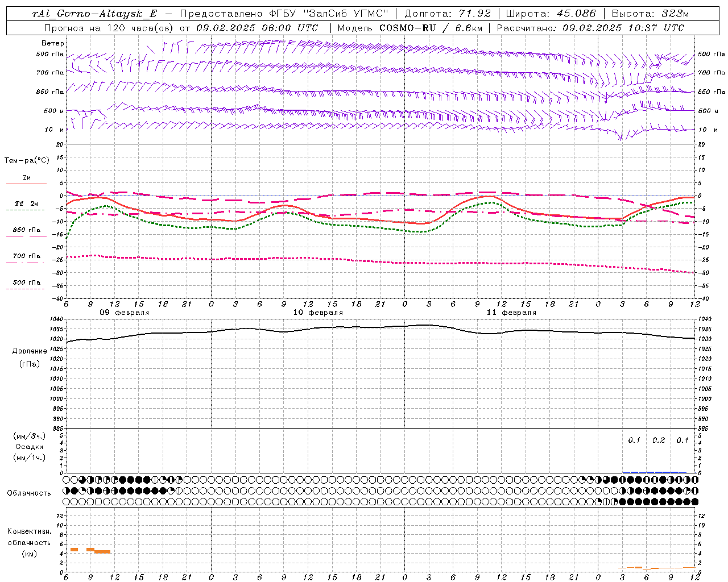Click the 10 февраля date label
Screen dimensions: 728x582
pos(318,313)
